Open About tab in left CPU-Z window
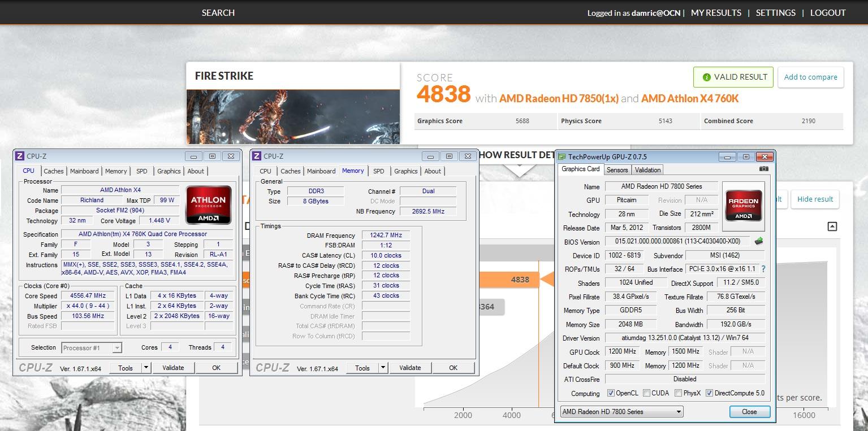This screenshot has width=868, height=431. (196, 171)
